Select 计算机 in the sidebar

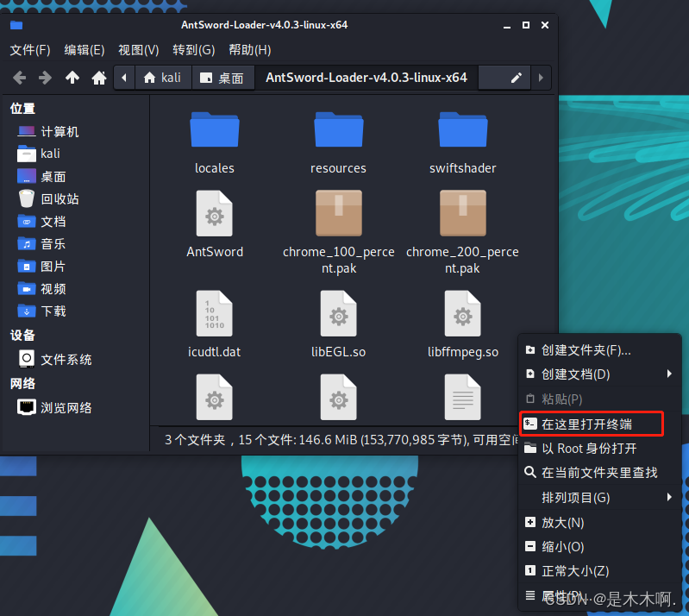pyautogui.click(x=48, y=131)
